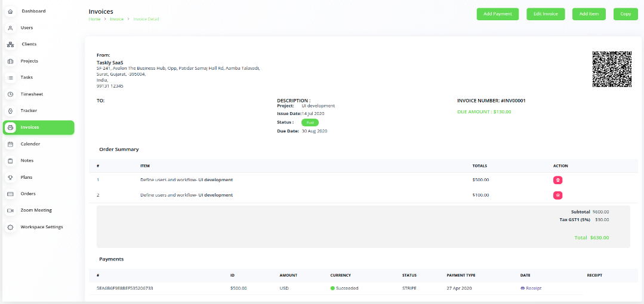Click the Plans trophy icon

[x=10, y=178]
